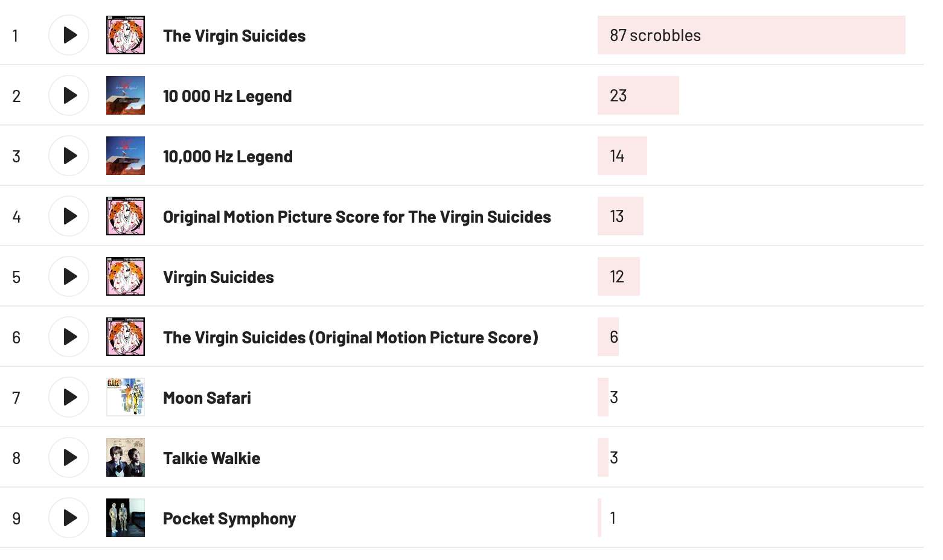Open the Talkie Walkie album title

pyautogui.click(x=211, y=458)
